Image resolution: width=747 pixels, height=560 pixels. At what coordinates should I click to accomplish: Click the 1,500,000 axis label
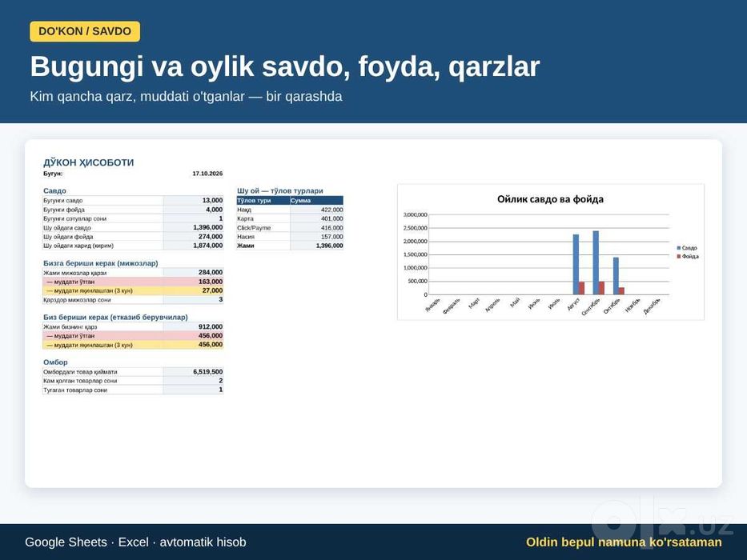click(x=416, y=254)
